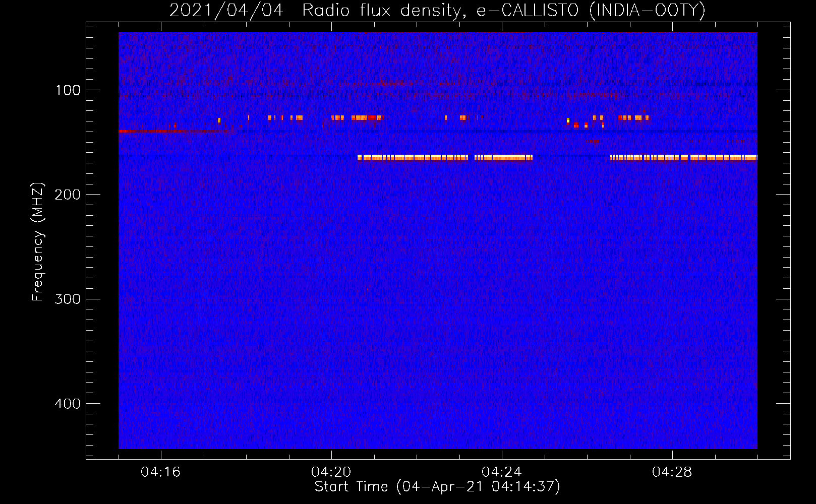Click the bright band near 04:27 at 165 MHz
Screen dimensions: 816x504
coord(683,157)
